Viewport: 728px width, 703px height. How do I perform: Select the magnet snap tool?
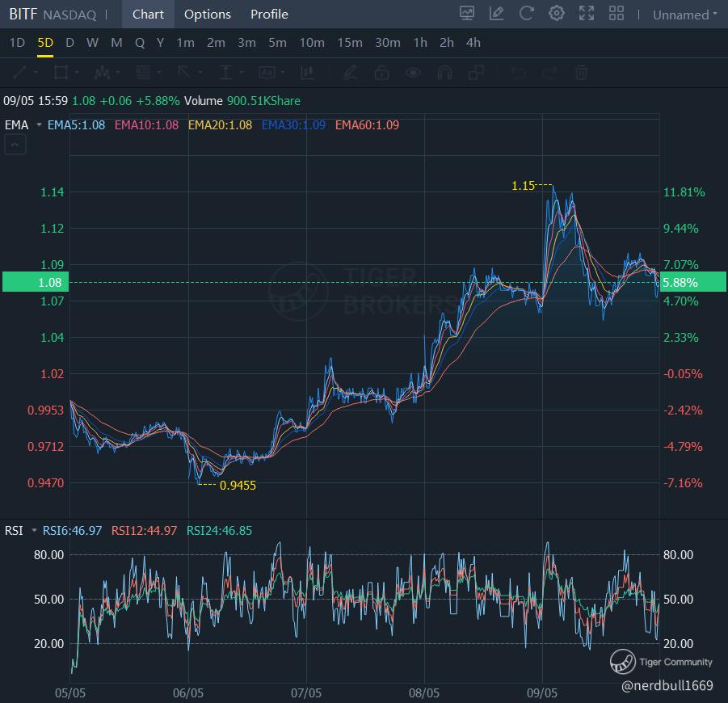pyautogui.click(x=444, y=73)
